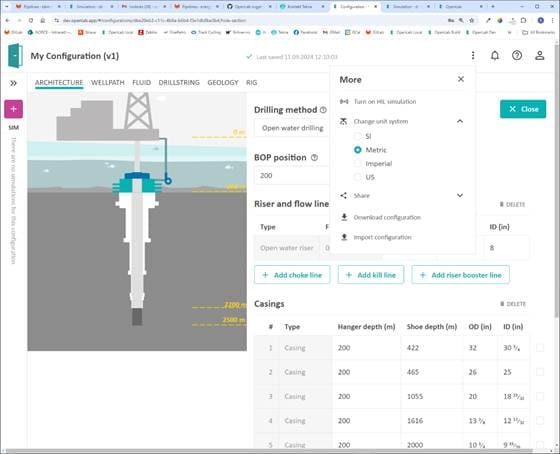Click the browser address bar
Screen dimensions: 560x454
pyautogui.click(x=250, y=21)
